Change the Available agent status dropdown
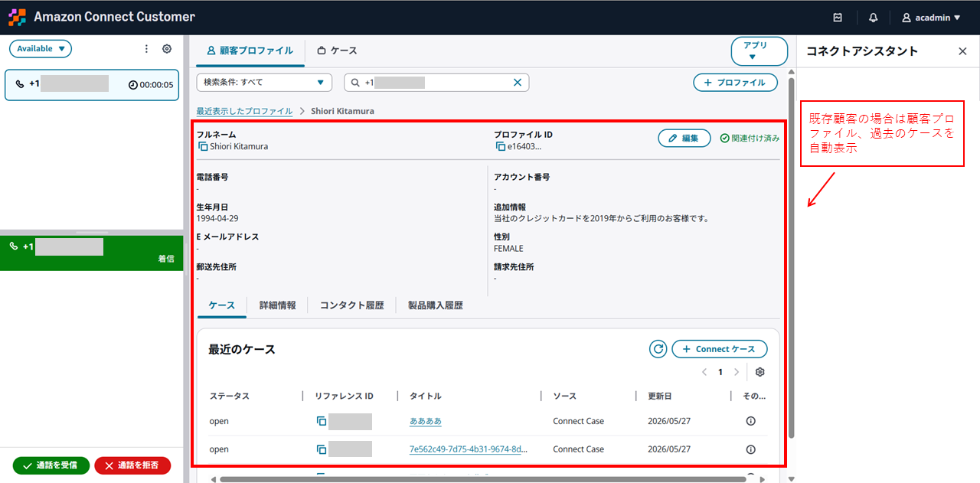The height and width of the screenshot is (483, 980). coord(41,49)
